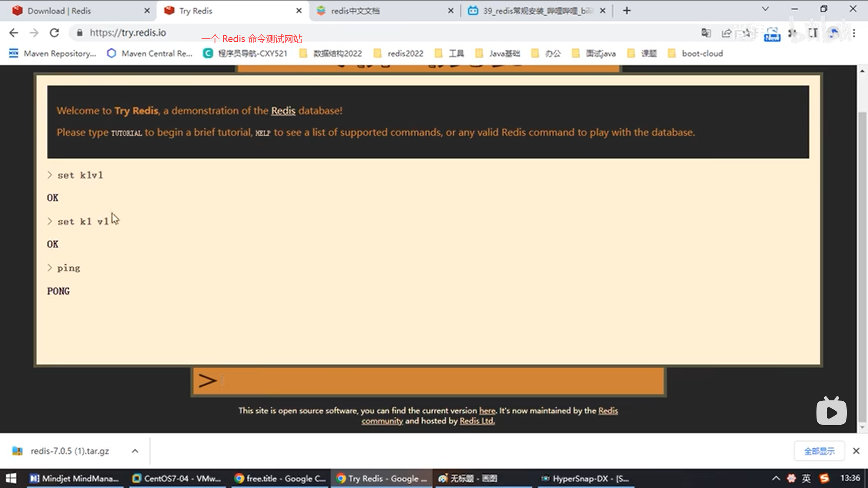868x488 pixels.
Task: Click the share page icon
Action: 726,33
